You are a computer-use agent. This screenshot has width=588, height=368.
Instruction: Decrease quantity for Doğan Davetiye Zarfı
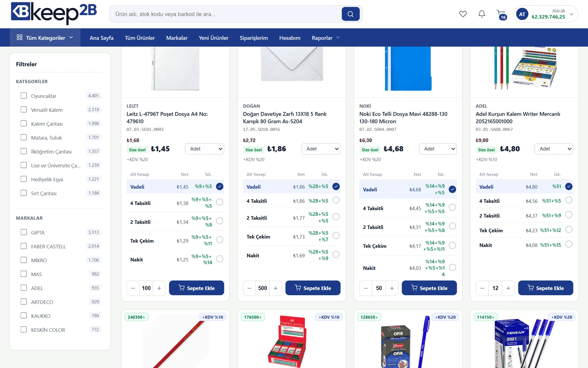[249, 288]
